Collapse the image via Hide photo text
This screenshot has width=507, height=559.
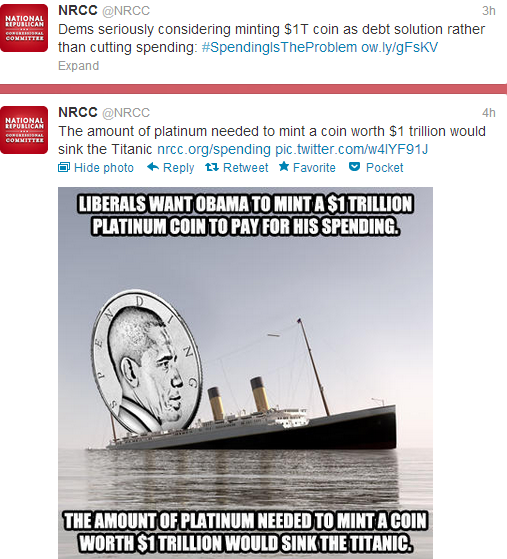(104, 168)
